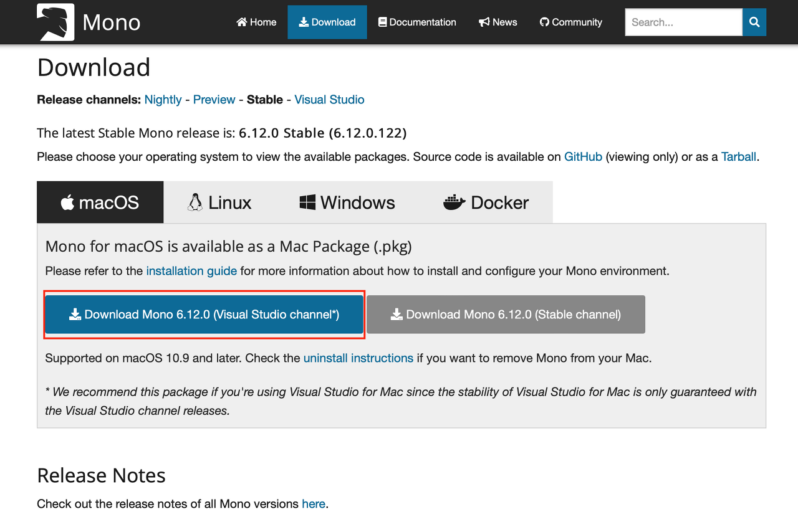Open the Documentation nav item
Screen dimensions: 798x532
pos(417,22)
